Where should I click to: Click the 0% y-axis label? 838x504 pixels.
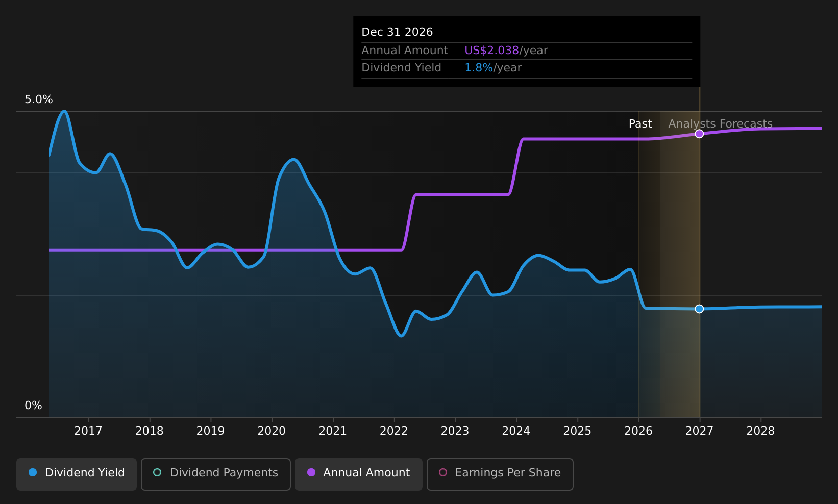(34, 406)
